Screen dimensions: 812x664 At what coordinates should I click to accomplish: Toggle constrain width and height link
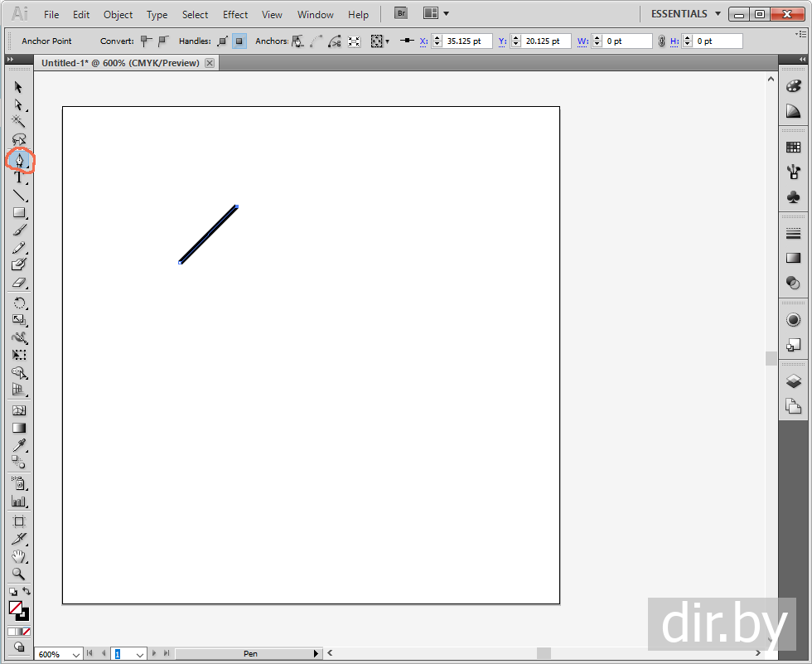[661, 41]
